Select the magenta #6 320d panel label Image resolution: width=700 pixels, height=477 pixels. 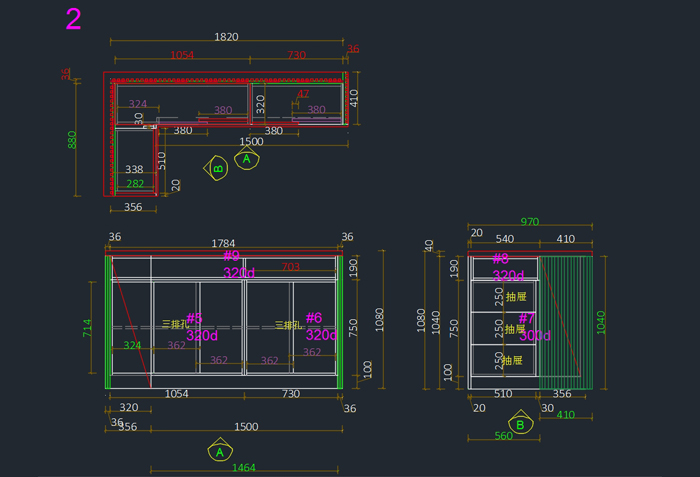pyautogui.click(x=319, y=326)
